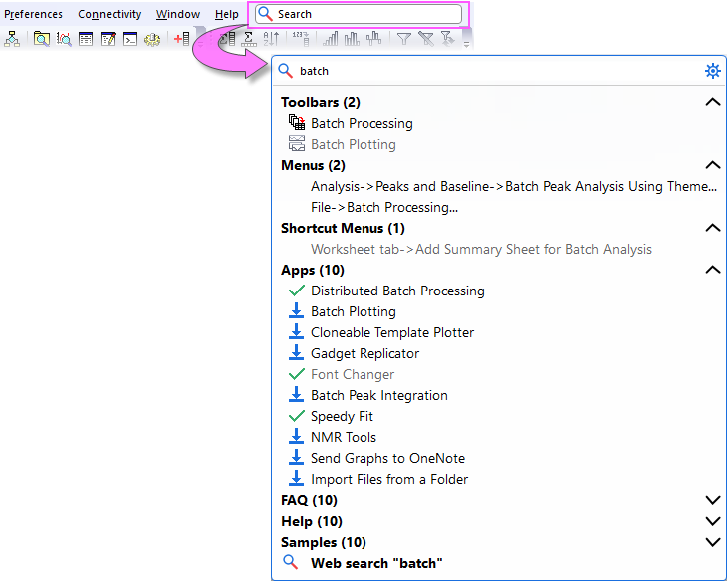Open the Preferences menu

(33, 14)
